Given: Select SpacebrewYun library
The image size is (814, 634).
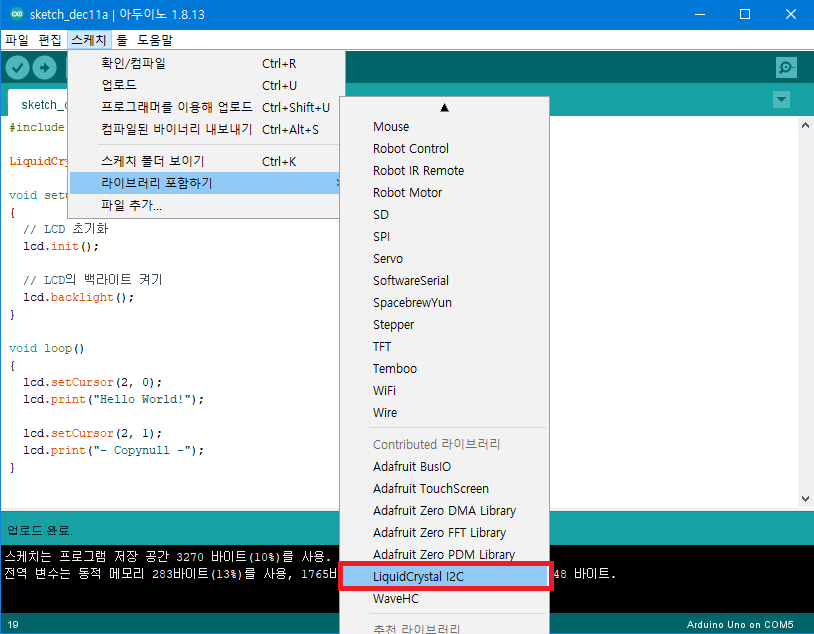Looking at the screenshot, I should tap(444, 303).
